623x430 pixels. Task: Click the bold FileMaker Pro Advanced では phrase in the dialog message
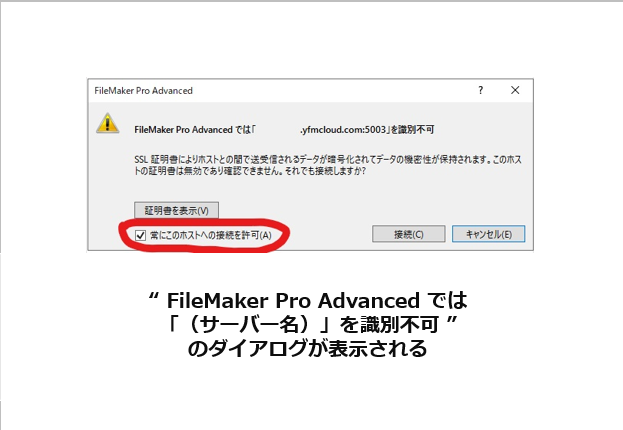click(193, 130)
